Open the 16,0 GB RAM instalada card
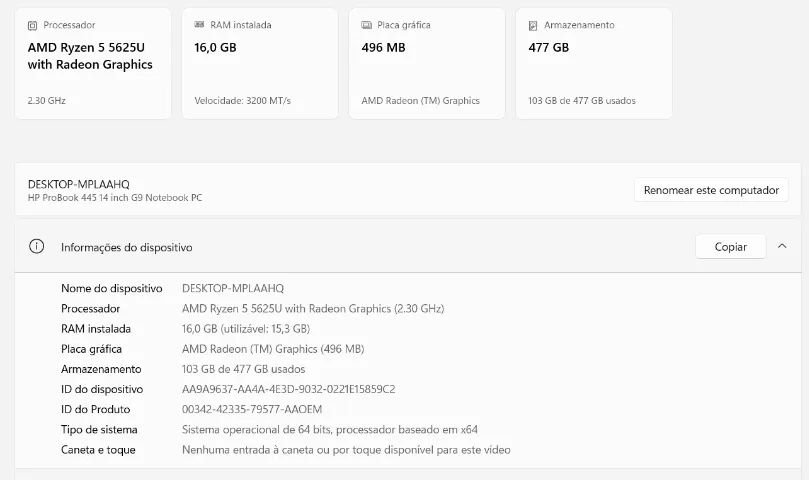Viewport: 809px width, 480px height. (260, 63)
